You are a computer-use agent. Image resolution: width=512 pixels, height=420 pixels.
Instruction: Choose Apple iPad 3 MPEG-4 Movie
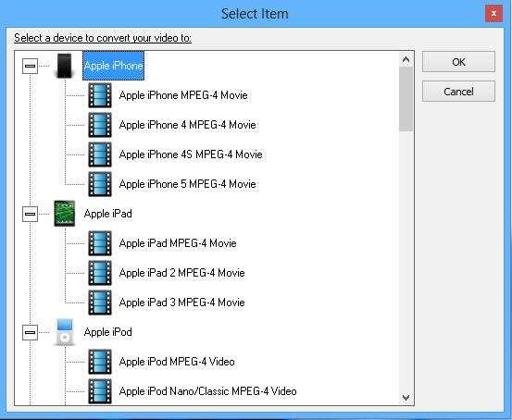coord(181,303)
